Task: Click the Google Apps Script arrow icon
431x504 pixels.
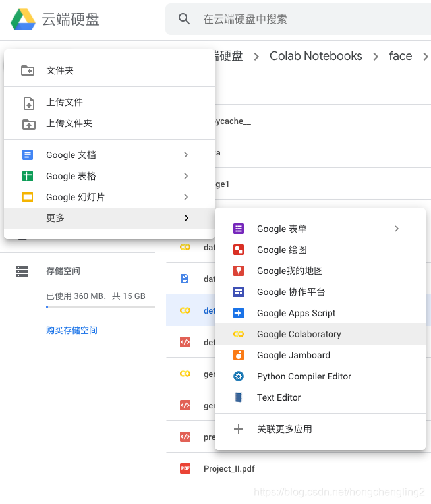Action: click(x=239, y=313)
